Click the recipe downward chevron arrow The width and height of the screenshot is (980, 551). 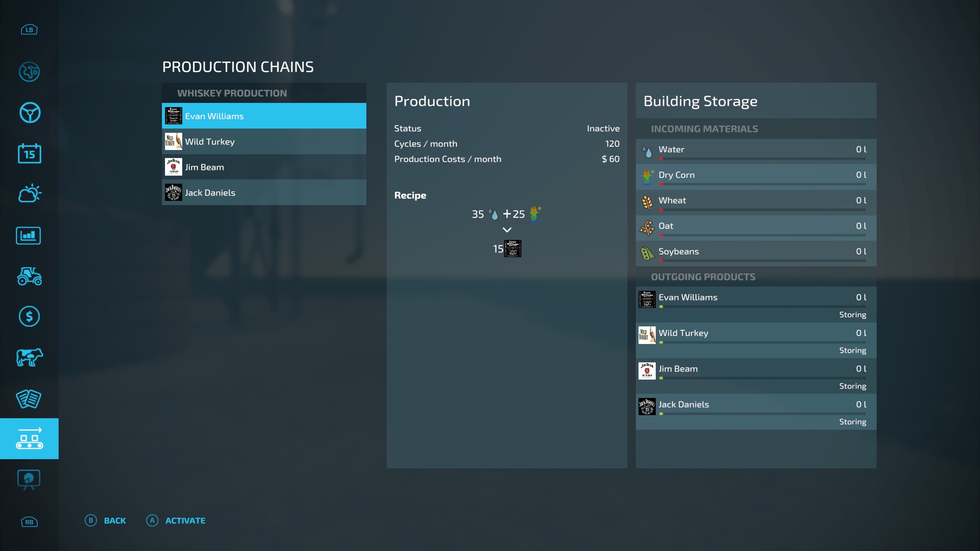[507, 230]
